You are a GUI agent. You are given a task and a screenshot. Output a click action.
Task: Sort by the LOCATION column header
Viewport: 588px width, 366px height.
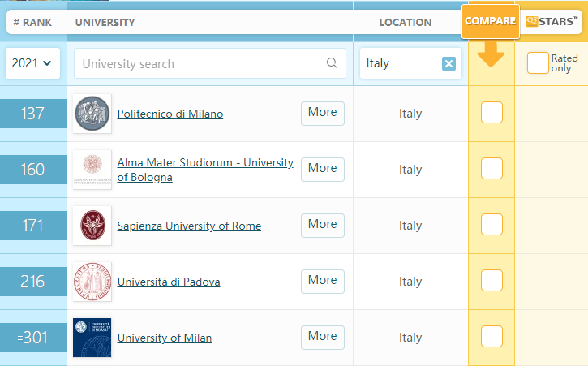click(x=406, y=22)
